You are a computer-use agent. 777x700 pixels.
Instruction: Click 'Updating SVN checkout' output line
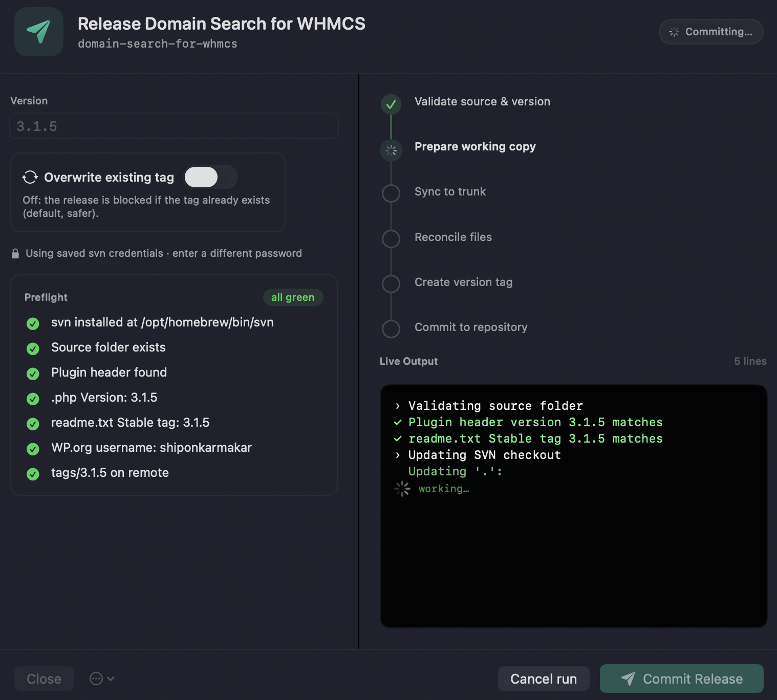485,455
